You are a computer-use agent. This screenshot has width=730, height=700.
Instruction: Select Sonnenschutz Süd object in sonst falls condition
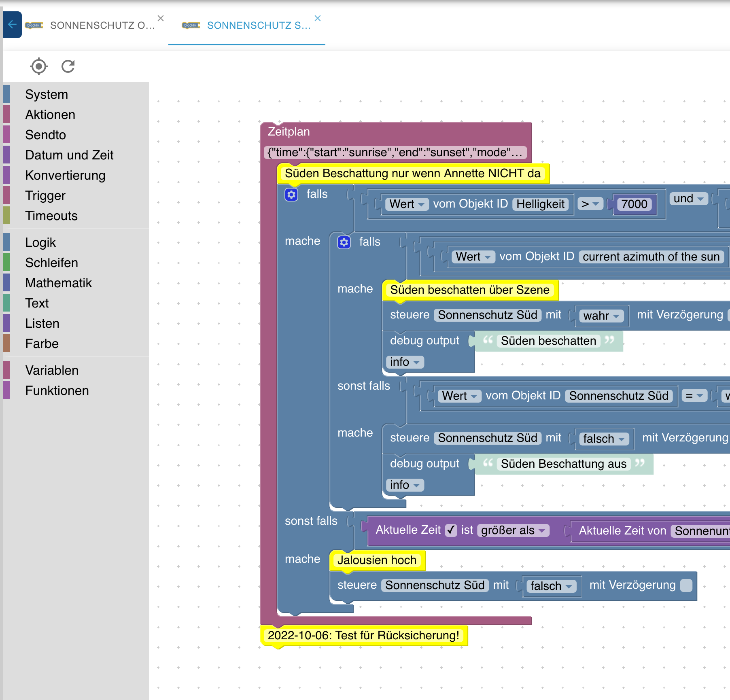coord(619,396)
